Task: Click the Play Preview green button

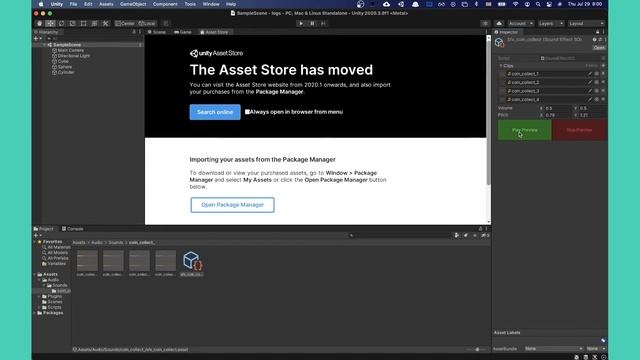Action: click(x=525, y=130)
